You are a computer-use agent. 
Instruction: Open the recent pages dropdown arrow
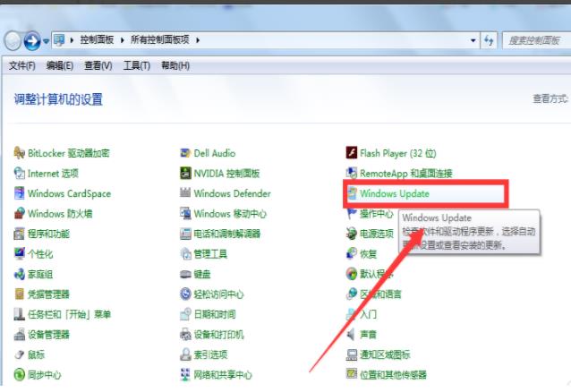[x=46, y=41]
